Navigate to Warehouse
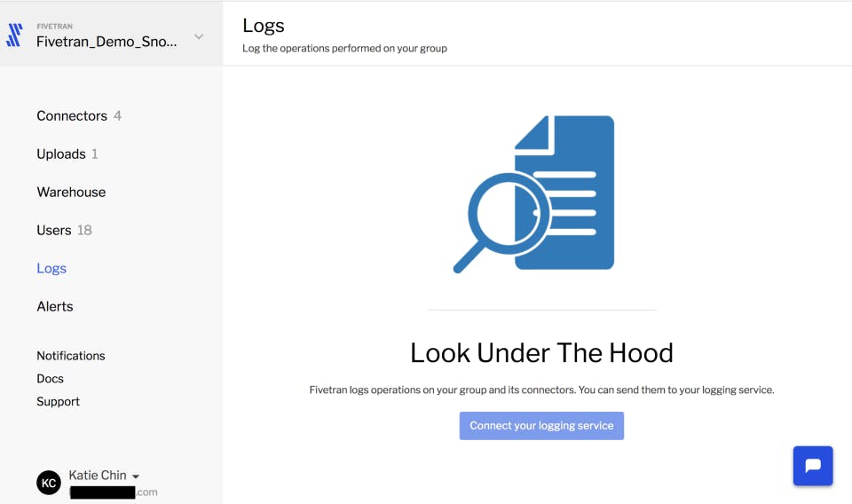 click(x=71, y=192)
